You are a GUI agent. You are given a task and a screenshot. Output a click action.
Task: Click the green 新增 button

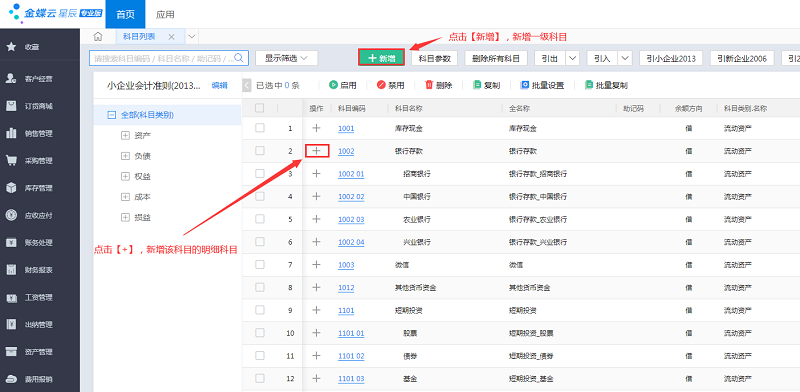coord(382,58)
